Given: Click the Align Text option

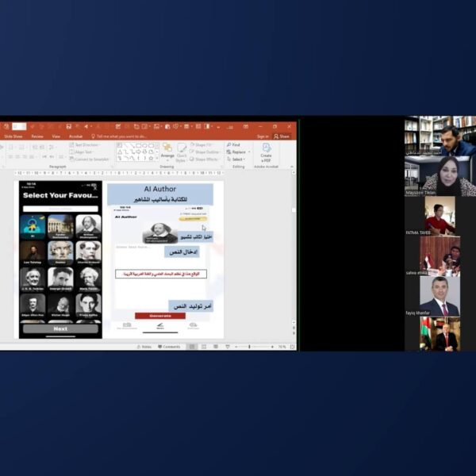Looking at the screenshot, I should 82,152.
